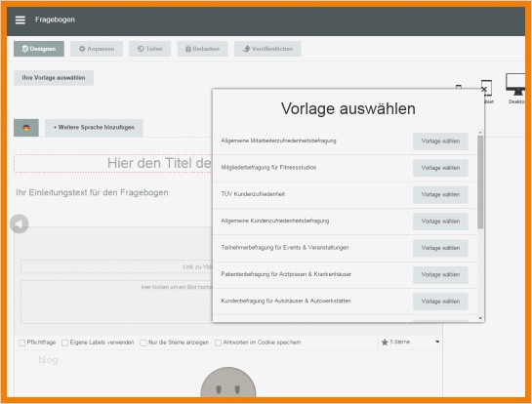
Task: Open the Veröffentlichen tab
Action: click(267, 49)
